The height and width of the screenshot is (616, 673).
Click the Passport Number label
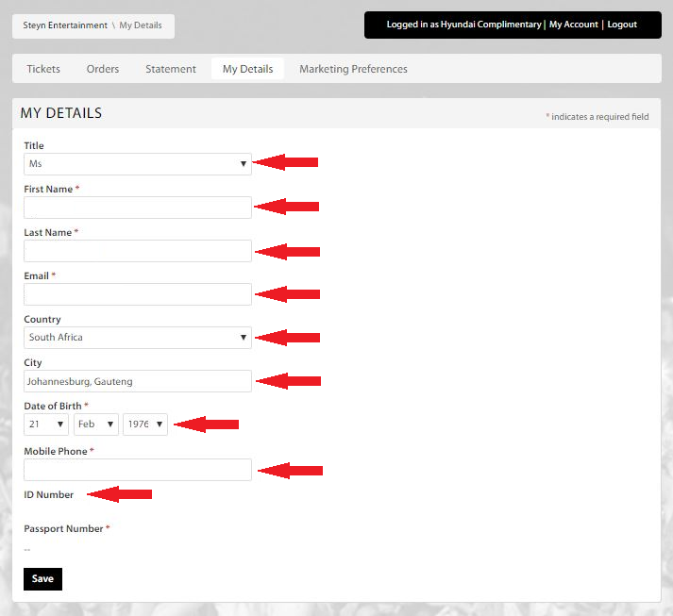(x=63, y=528)
